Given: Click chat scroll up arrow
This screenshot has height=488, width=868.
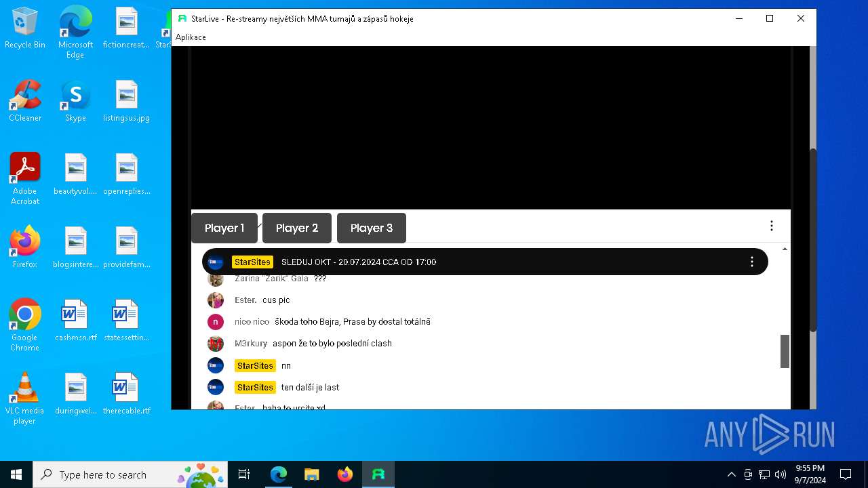Looking at the screenshot, I should coord(785,249).
